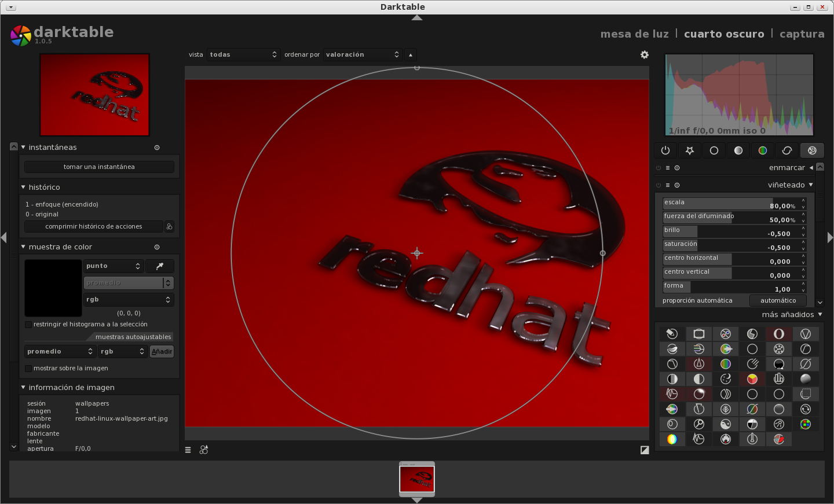Open the color module group icon
Image resolution: width=834 pixels, height=504 pixels.
pos(763,150)
